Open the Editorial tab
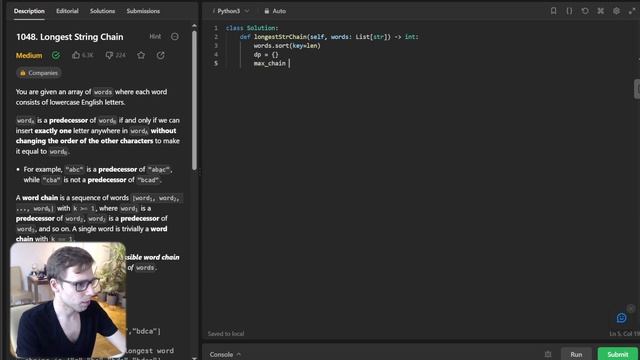Viewport: 640px width, 360px height. coord(67,11)
